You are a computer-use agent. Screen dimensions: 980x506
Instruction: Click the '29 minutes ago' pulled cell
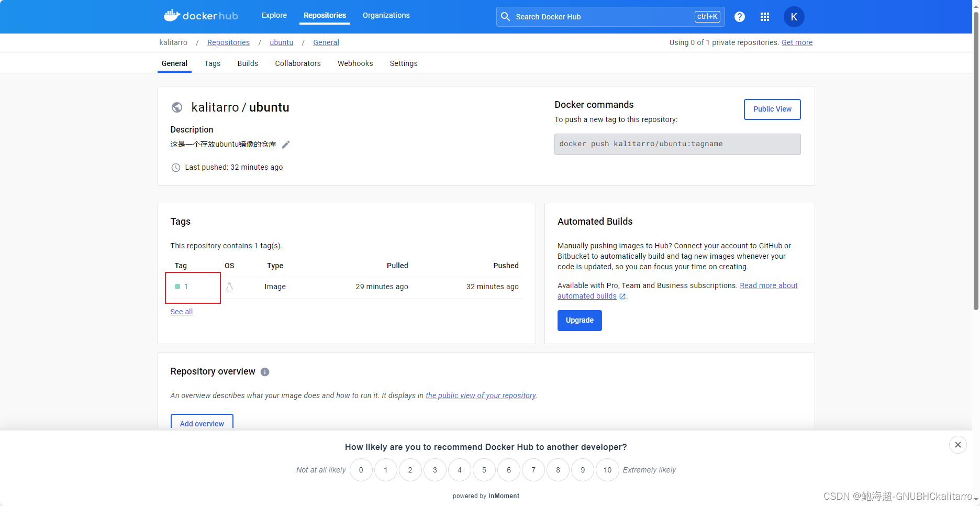pos(382,287)
